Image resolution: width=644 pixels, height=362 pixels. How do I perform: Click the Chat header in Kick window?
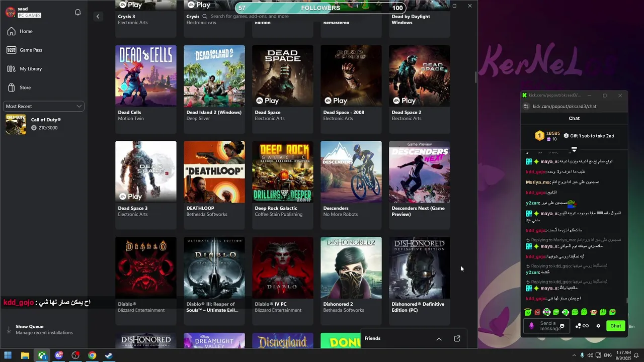pos(574,119)
